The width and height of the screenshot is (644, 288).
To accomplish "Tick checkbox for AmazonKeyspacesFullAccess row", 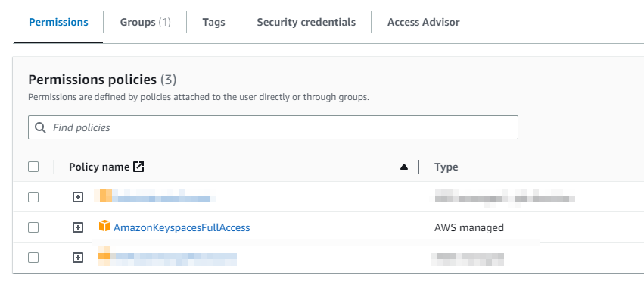I will click(33, 227).
